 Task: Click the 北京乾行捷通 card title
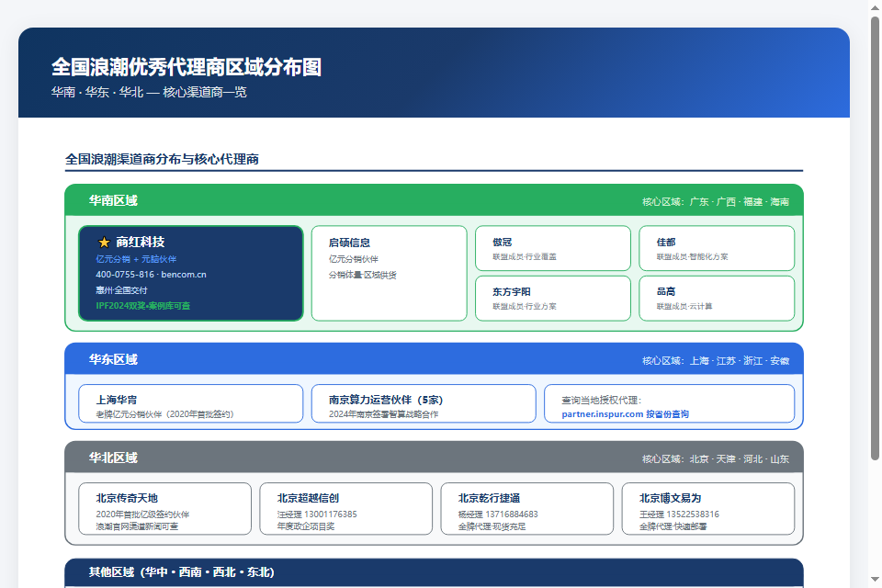point(489,498)
